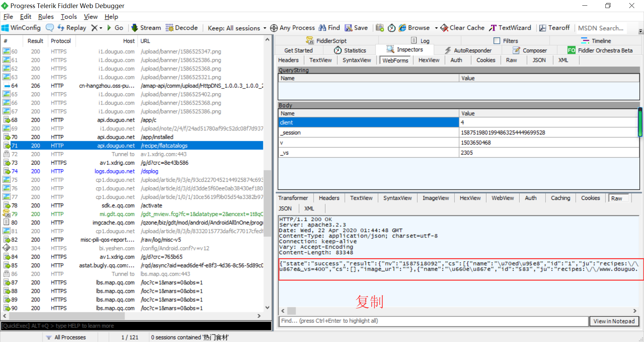Screen dimensions: 644x342
Task: Open the AutoResponder tab
Action: [468, 50]
